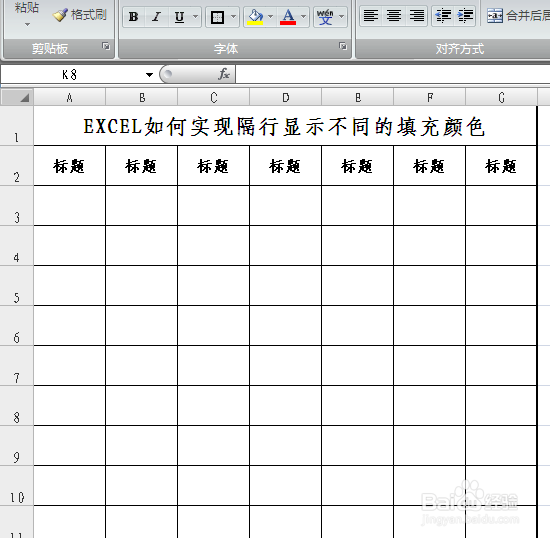The image size is (550, 538).
Task: Apply red font color
Action: pos(288,16)
